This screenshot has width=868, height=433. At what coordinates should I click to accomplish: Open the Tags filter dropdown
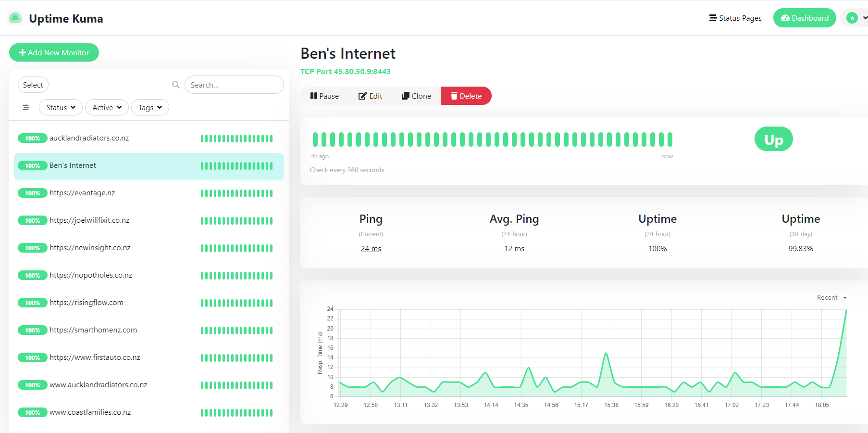150,108
